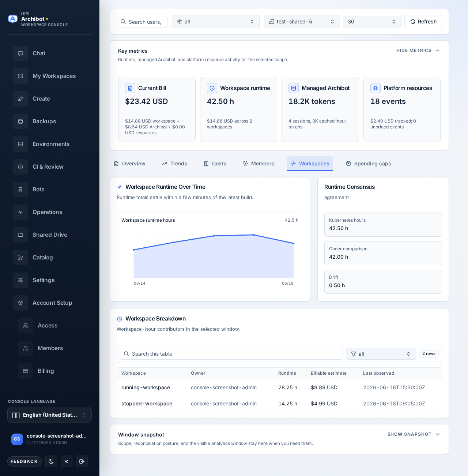Open the Shared Drive folder icon
The image size is (468, 476).
(20, 235)
